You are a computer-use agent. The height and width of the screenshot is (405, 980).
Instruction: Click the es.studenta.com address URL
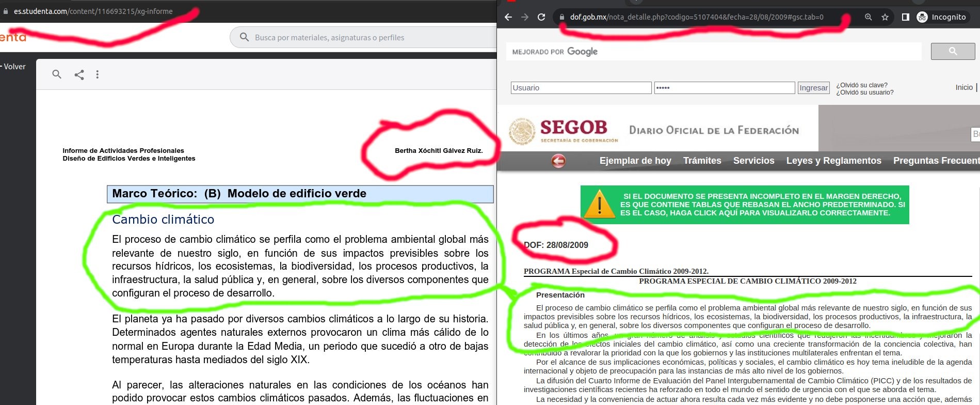click(93, 11)
